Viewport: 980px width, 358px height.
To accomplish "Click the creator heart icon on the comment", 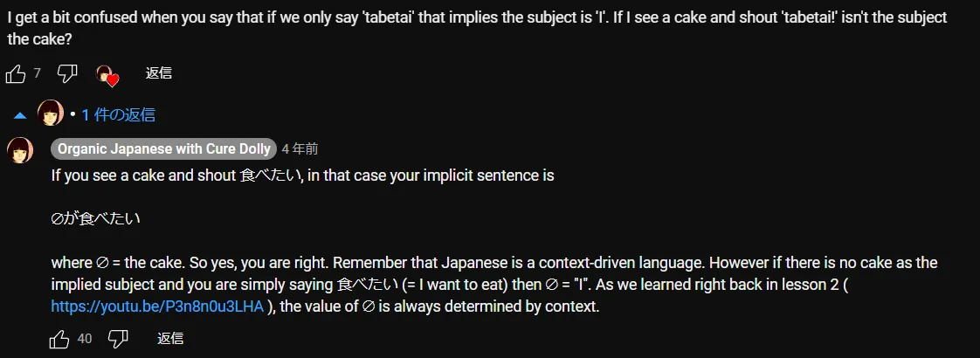I will coord(107,76).
